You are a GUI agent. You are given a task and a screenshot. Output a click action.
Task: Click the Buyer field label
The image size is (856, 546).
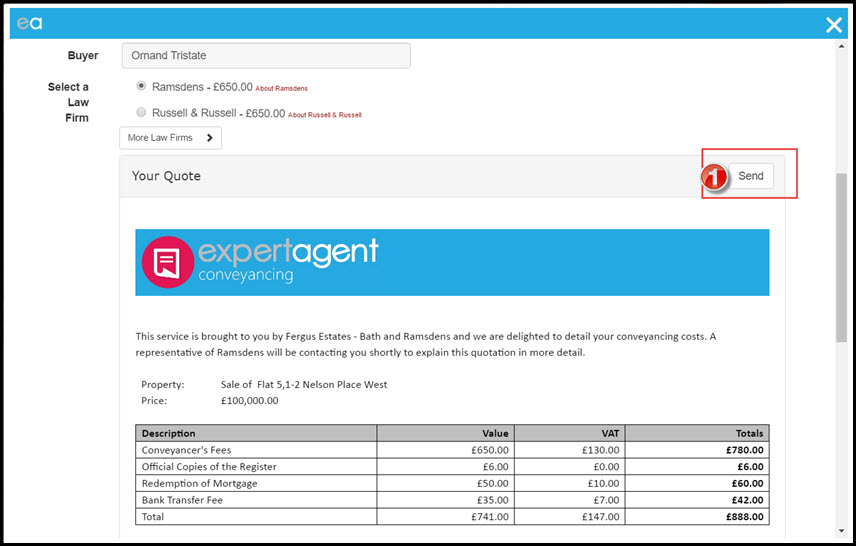pos(83,55)
